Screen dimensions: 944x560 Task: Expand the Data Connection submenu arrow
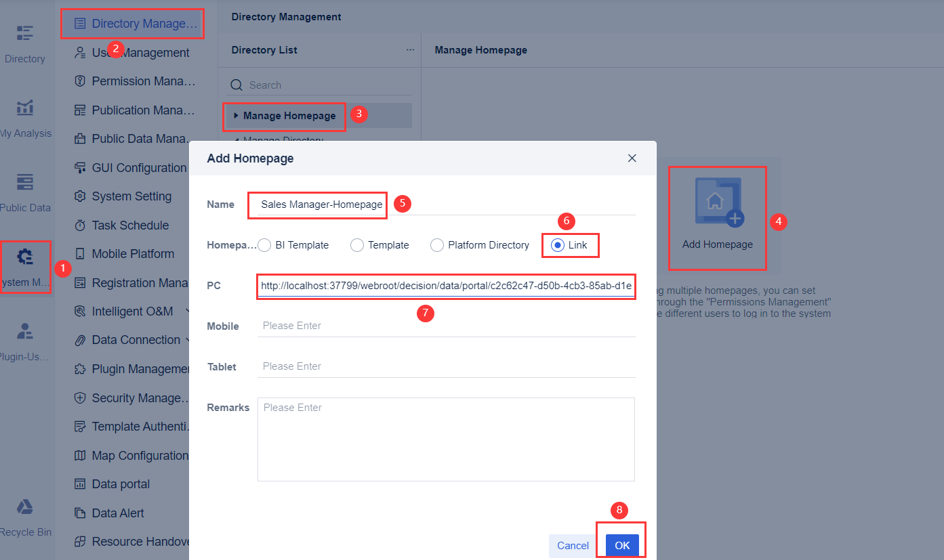coord(187,340)
